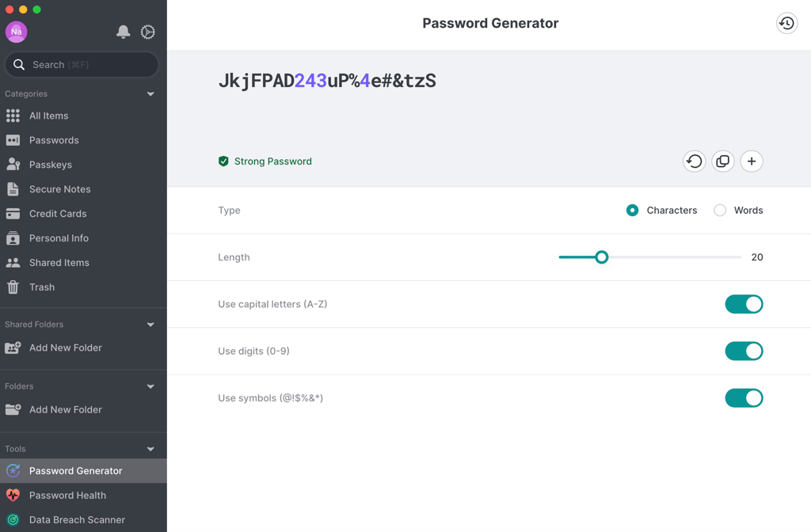Viewport: 811px width, 532px height.
Task: Click the Personal Info badge icon
Action: tap(13, 237)
